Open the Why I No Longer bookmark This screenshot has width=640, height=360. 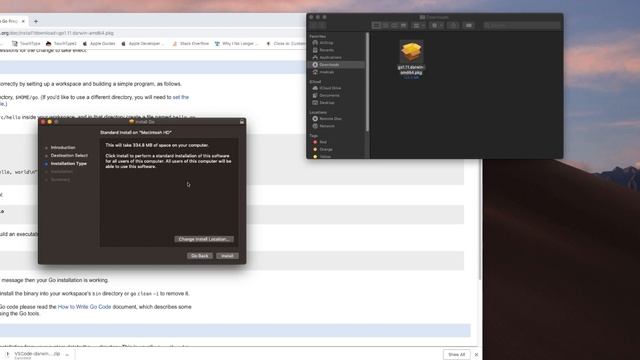[236, 43]
